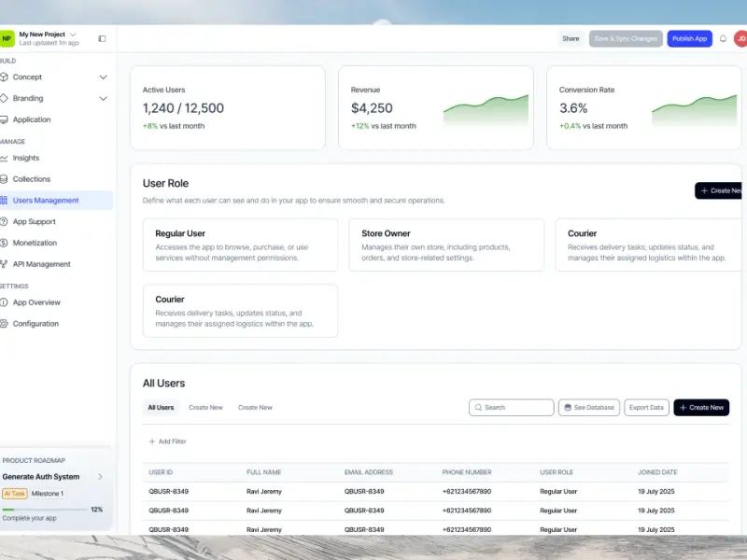Open Users Management in sidebar
The height and width of the screenshot is (560, 747).
46,201
